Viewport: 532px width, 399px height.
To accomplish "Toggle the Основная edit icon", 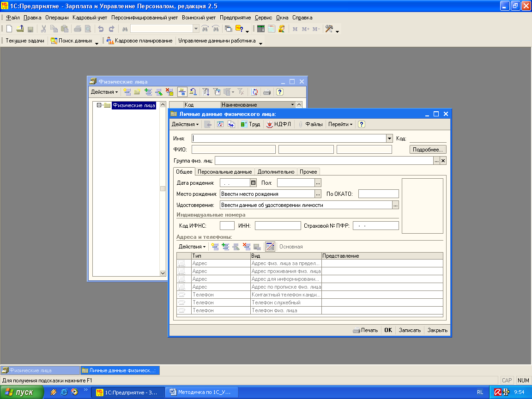I will coord(270,247).
